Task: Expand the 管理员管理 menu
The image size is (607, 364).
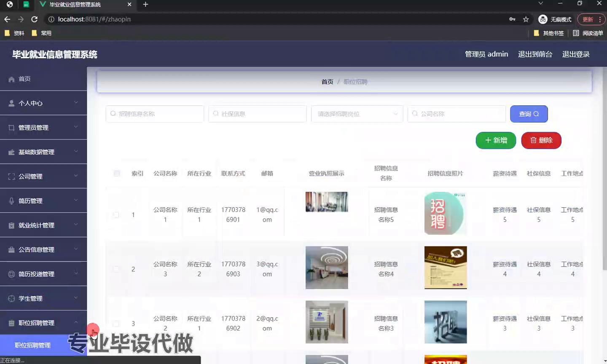Action: [76, 127]
